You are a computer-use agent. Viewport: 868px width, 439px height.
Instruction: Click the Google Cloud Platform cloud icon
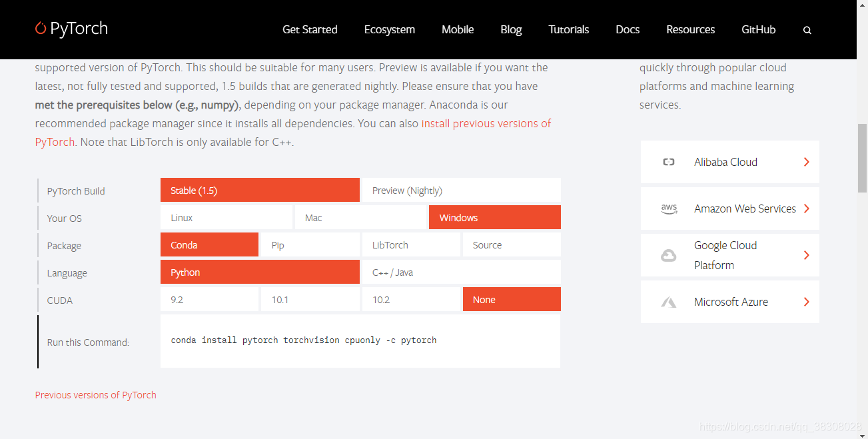pos(669,255)
